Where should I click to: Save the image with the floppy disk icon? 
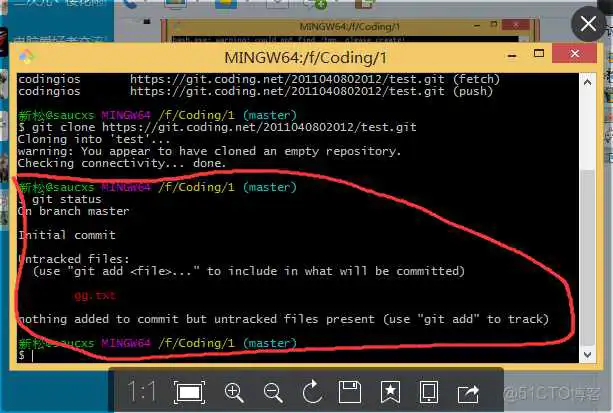point(349,391)
